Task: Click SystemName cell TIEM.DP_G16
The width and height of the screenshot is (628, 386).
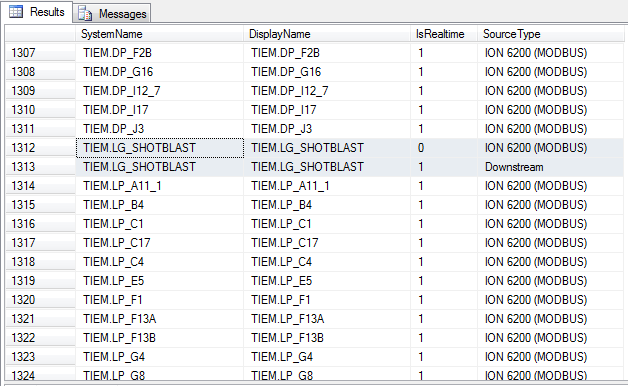Action: pos(159,72)
